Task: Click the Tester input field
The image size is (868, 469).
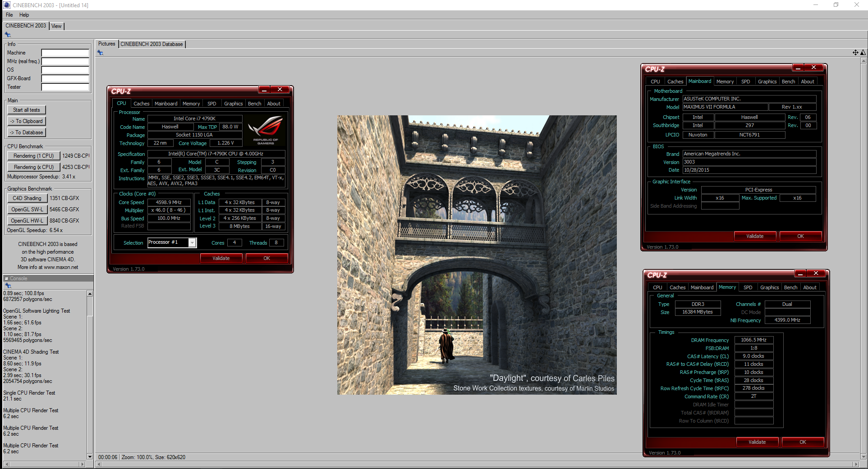Action: (x=65, y=87)
